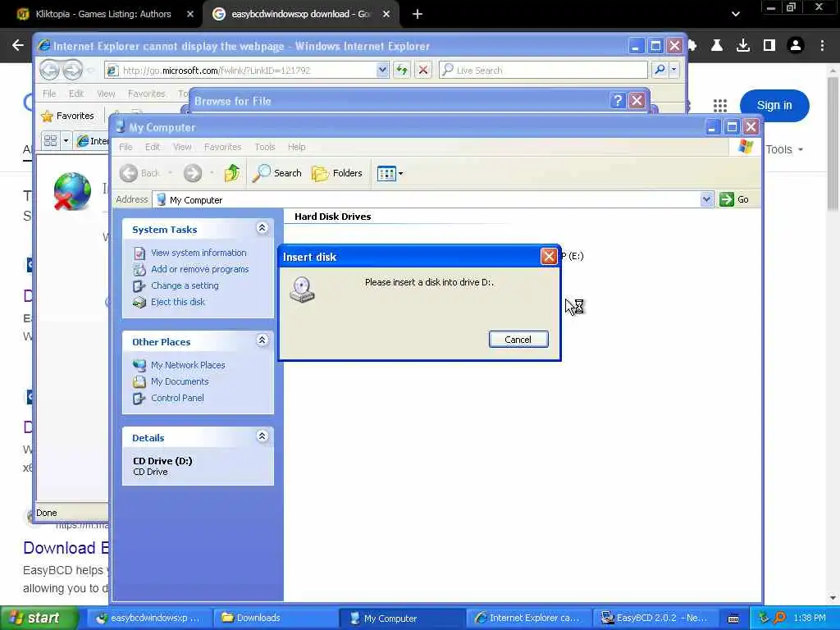Click the magnifier icon in system tray
This screenshot has height=630, width=840.
pos(779,618)
